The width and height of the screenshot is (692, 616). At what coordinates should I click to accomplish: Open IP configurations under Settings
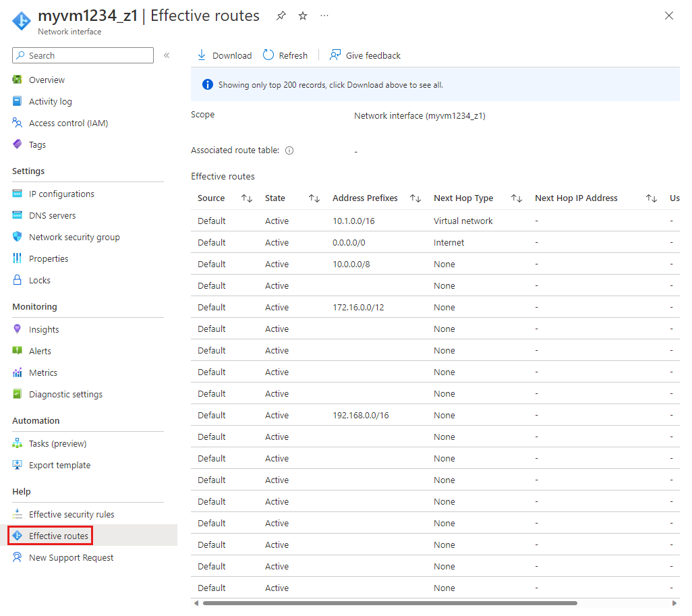[x=61, y=194]
